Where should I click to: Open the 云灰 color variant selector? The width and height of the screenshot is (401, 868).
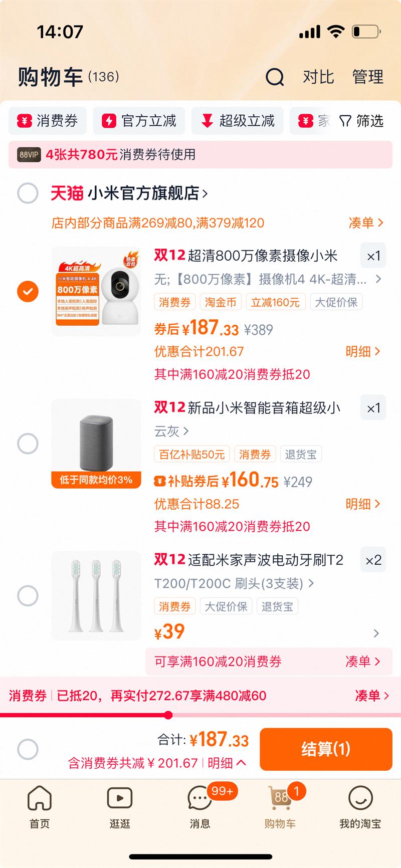pos(171,431)
